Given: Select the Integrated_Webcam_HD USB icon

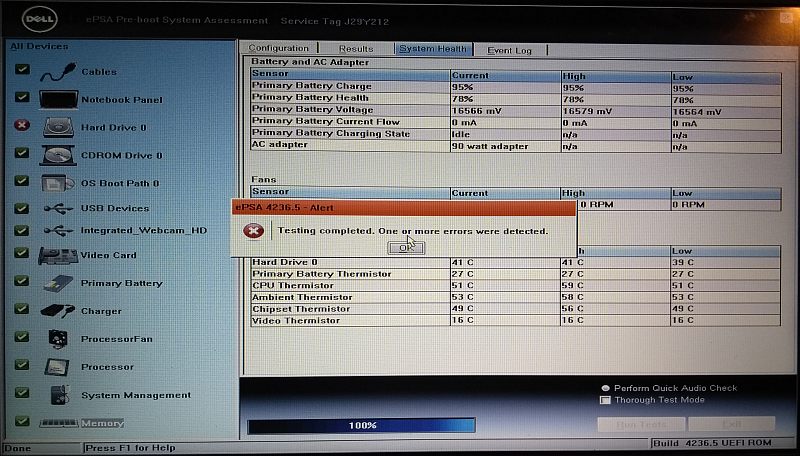Looking at the screenshot, I should point(58,231).
